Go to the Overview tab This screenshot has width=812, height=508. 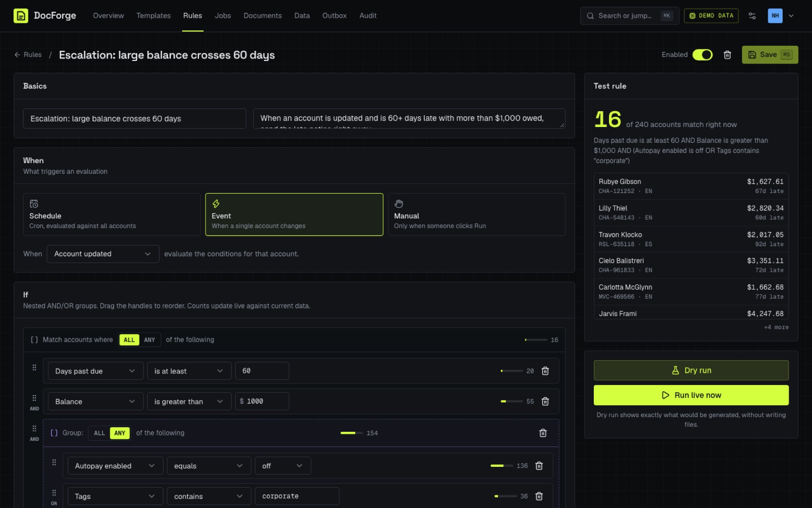pos(108,16)
